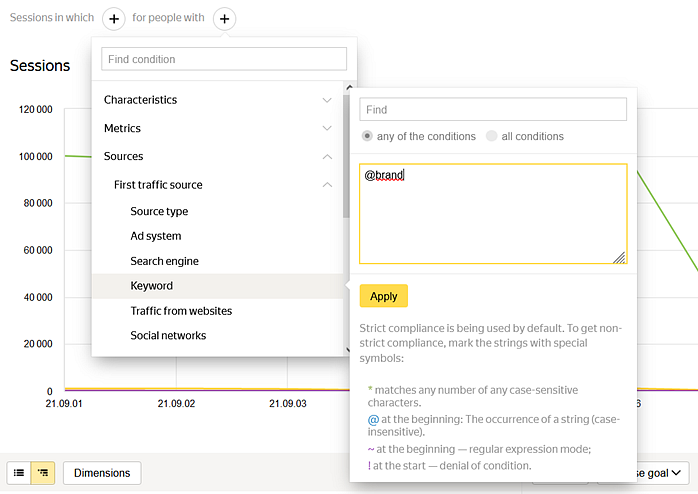698x494 pixels.
Task: Select Search engine in the list
Action: pos(164,261)
